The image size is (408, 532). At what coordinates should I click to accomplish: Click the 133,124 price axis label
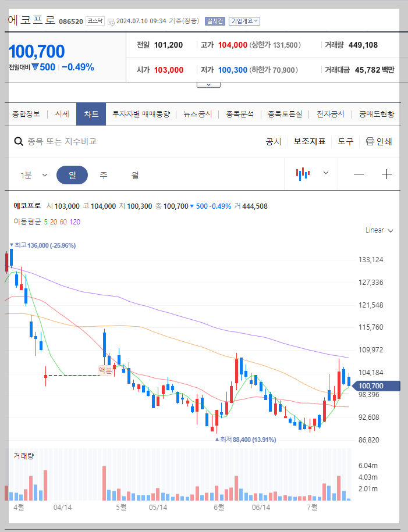[371, 260]
